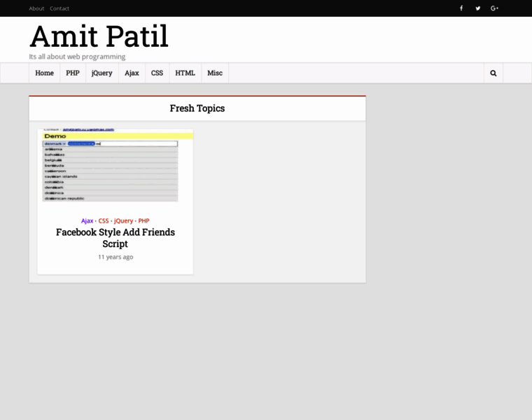
Task: Click the 'Fresh Topics' heading
Action: [x=197, y=108]
